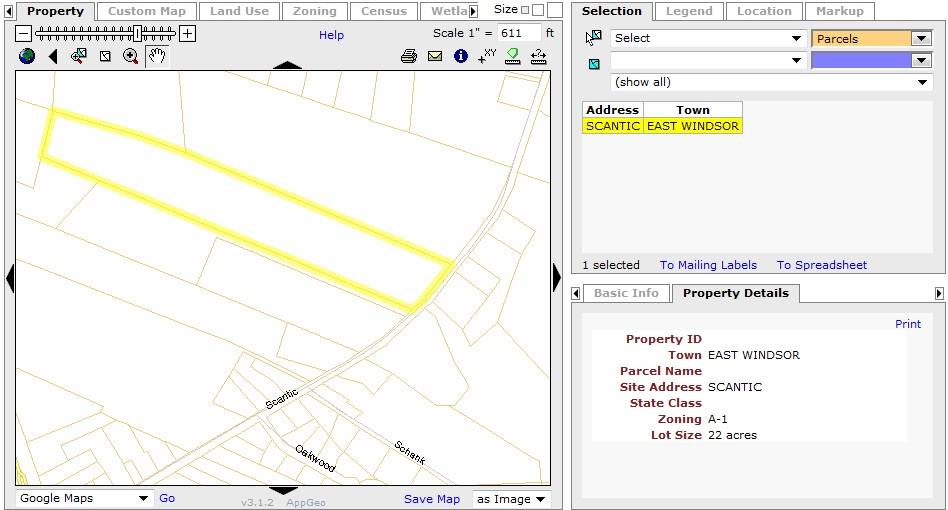Export selection To Mailing Labels
948x510 pixels.
click(x=708, y=265)
